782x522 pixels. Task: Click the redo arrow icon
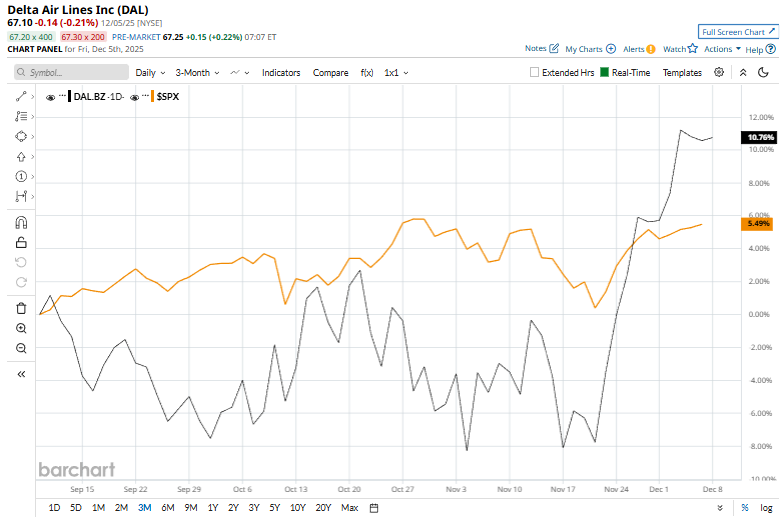tap(21, 282)
